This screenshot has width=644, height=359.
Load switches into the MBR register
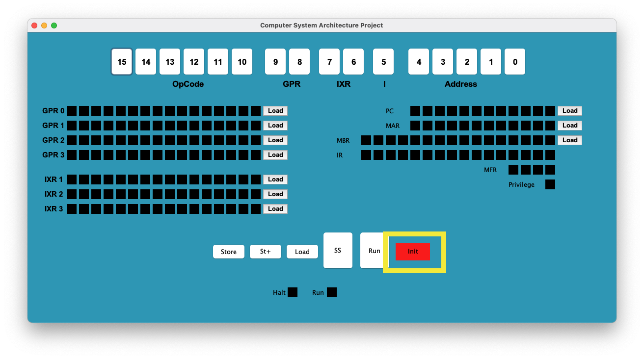pos(570,140)
